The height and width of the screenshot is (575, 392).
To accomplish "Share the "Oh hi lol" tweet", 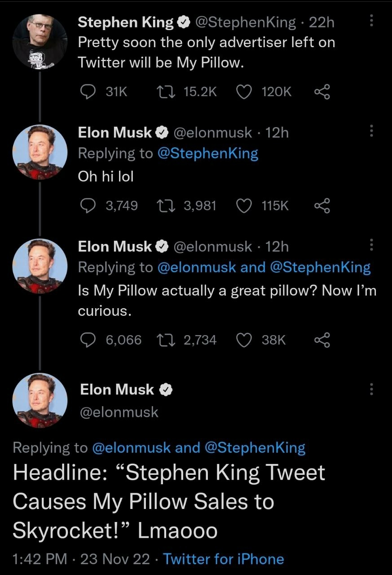I will tap(322, 206).
